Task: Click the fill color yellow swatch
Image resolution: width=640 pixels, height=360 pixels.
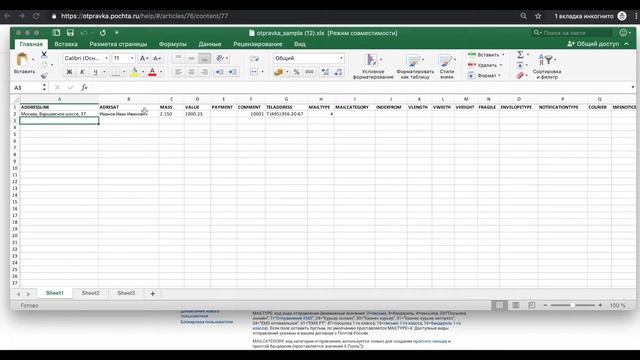Action: (134, 72)
